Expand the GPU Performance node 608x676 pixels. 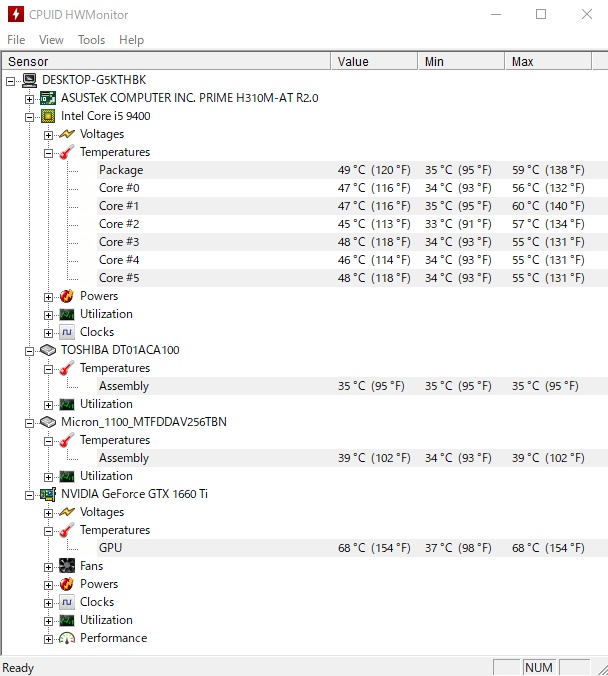pos(48,639)
